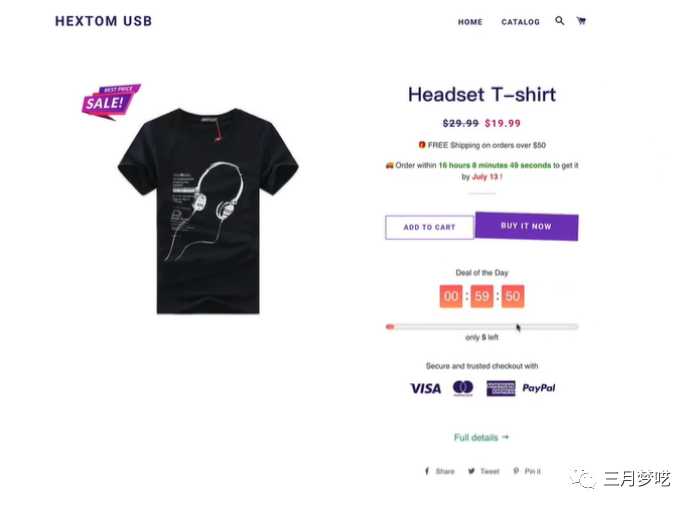The height and width of the screenshot is (509, 693).
Task: Click the HEXTOM USB store logo
Action: [x=103, y=21]
